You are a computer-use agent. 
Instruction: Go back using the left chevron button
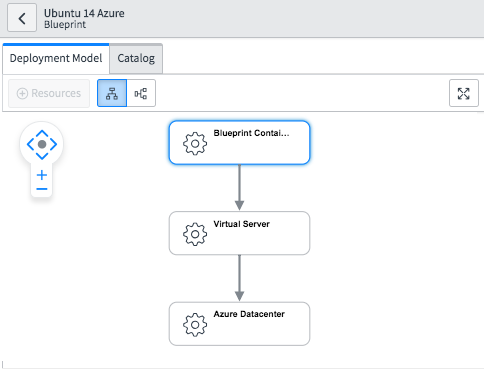click(22, 18)
